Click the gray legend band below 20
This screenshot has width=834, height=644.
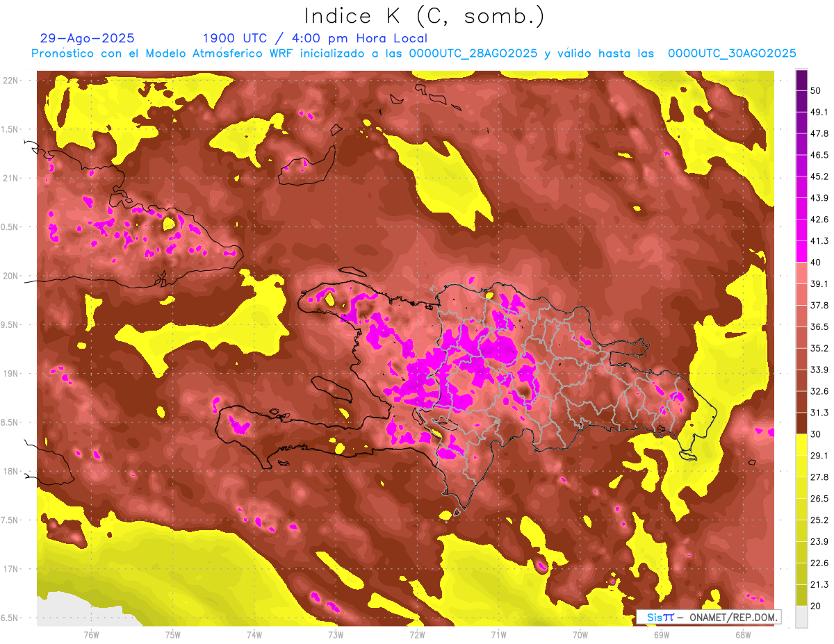click(x=801, y=616)
